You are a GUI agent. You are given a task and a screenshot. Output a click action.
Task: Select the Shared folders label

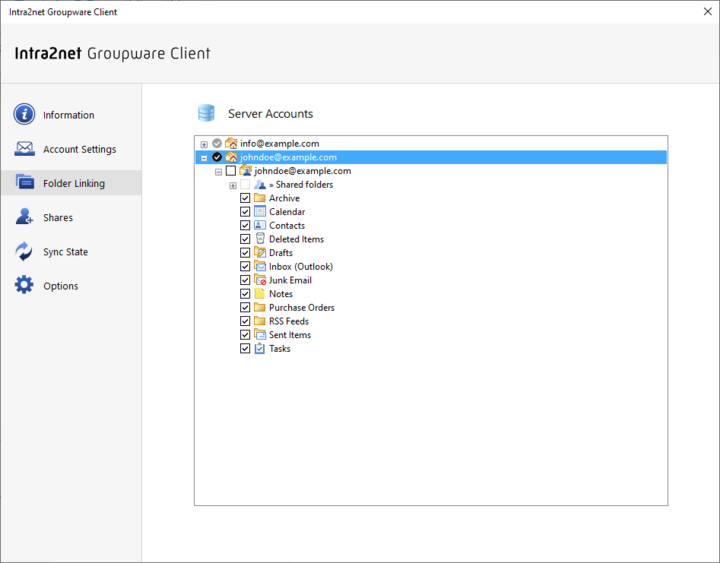(301, 185)
